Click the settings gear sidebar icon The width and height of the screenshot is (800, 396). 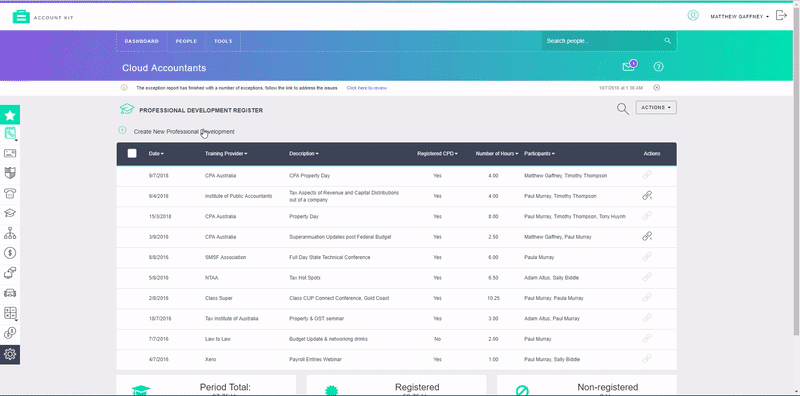pyautogui.click(x=10, y=354)
